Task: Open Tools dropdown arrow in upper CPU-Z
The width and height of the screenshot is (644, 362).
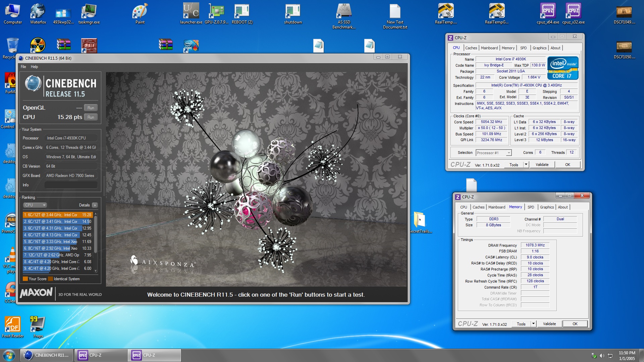Action: (526, 165)
